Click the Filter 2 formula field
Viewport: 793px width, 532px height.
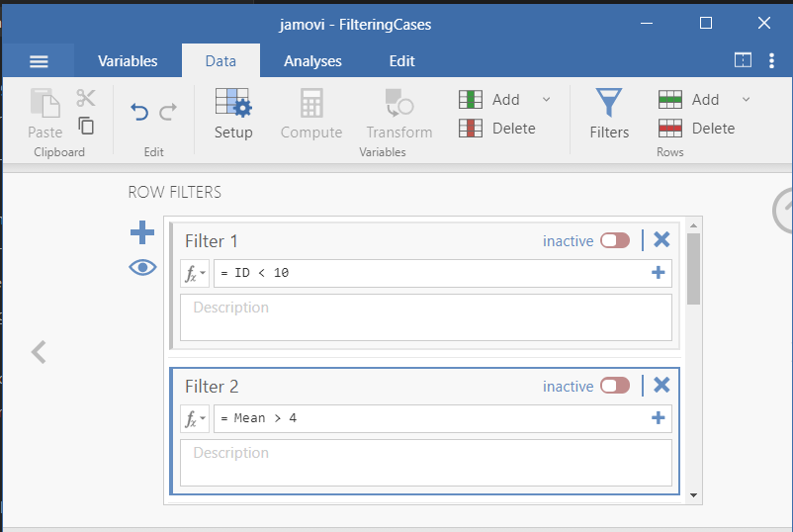coord(431,418)
